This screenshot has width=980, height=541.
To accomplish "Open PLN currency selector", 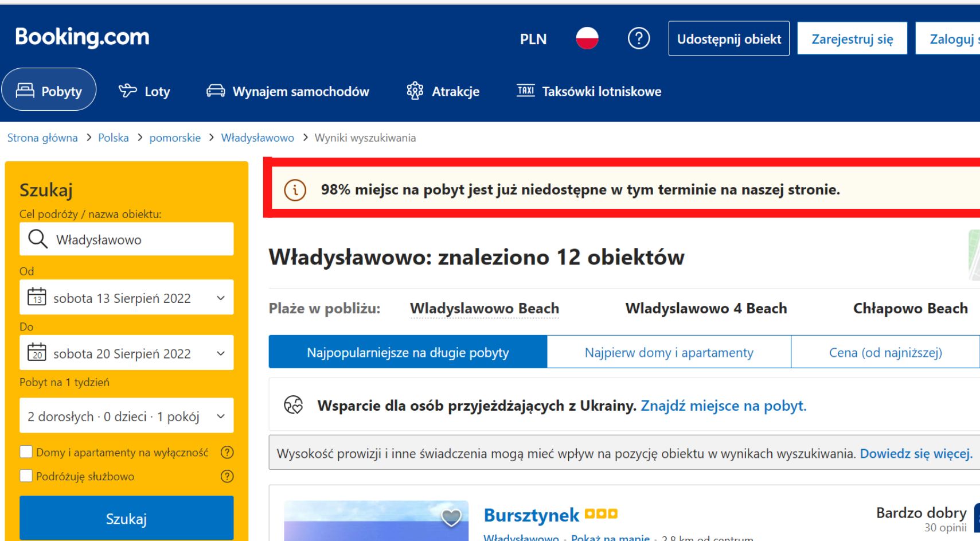I will pyautogui.click(x=533, y=39).
